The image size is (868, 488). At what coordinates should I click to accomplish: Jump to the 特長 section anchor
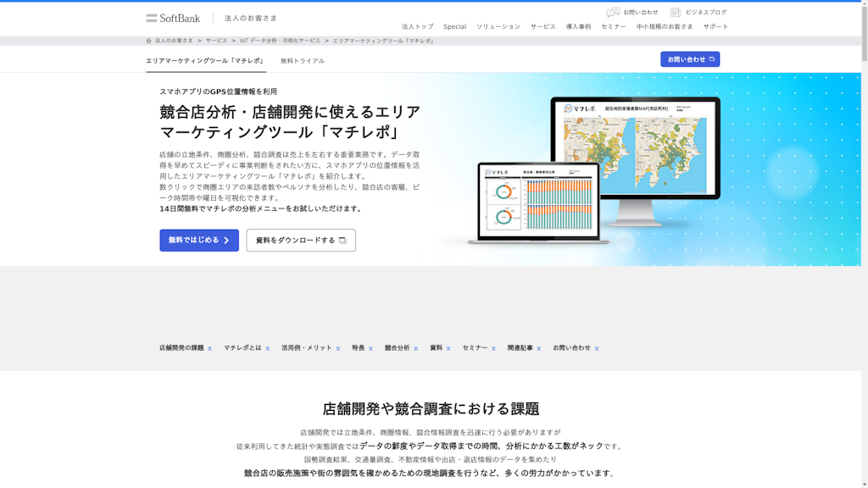click(x=359, y=347)
